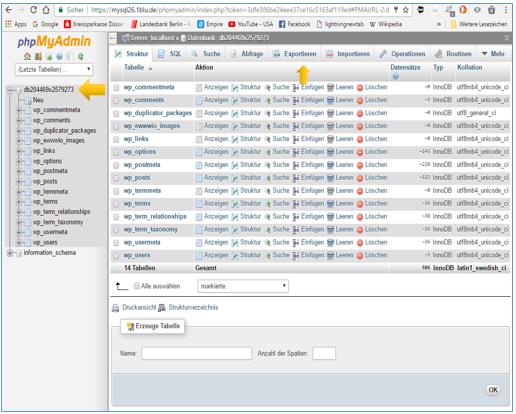Image resolution: width=516 pixels, height=414 pixels.
Task: Bookmark this page with star icon
Action: click(406, 10)
